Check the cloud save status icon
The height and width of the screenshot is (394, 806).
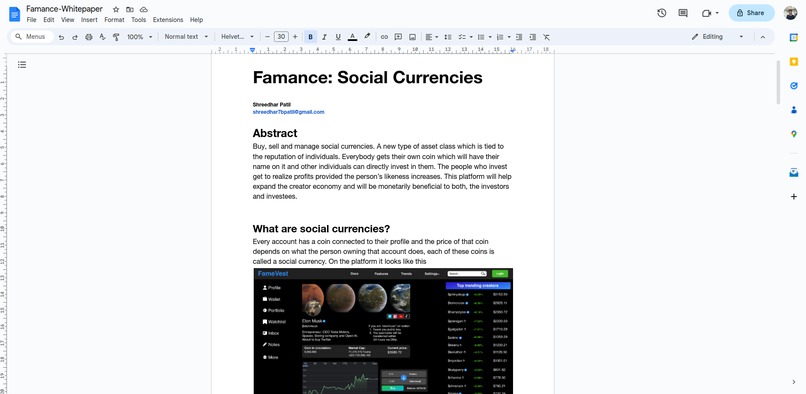coord(144,9)
